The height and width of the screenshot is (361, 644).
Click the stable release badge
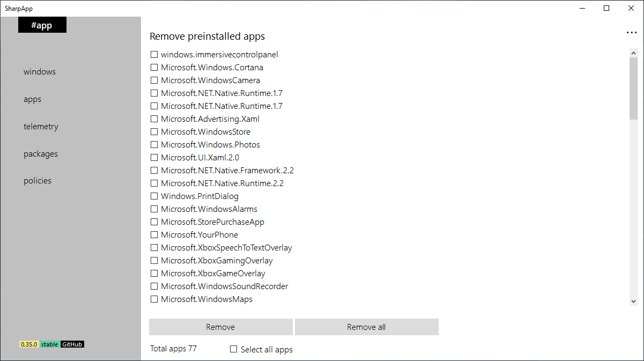tap(49, 344)
